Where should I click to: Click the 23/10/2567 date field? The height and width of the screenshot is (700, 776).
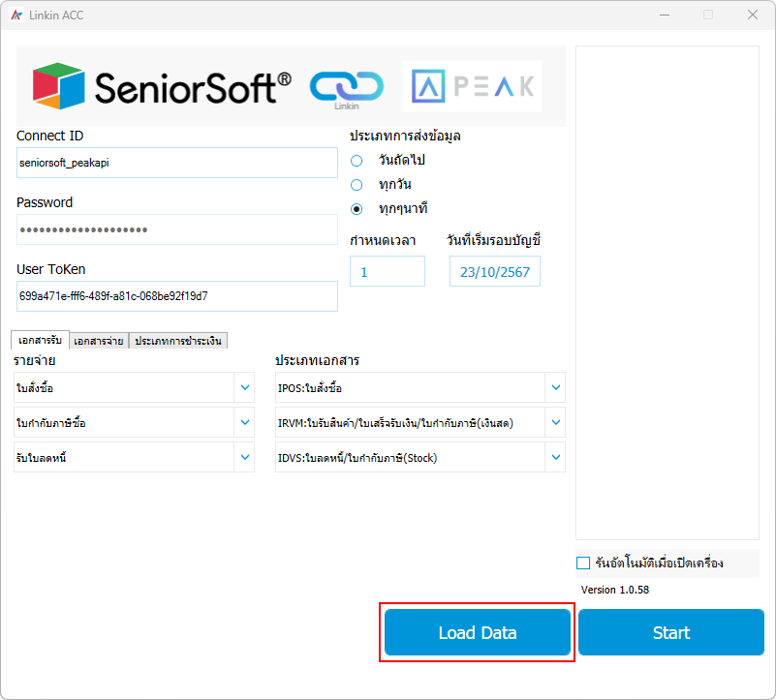coord(495,271)
